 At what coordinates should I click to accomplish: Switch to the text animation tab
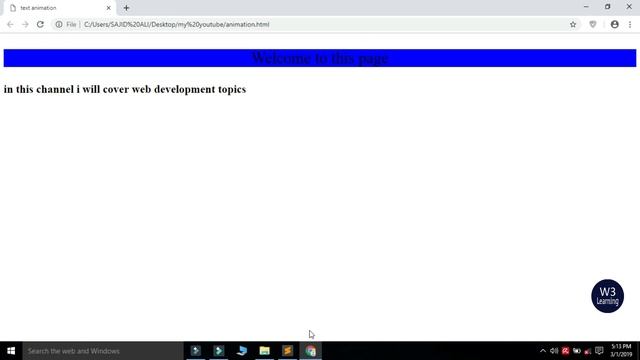click(x=59, y=8)
